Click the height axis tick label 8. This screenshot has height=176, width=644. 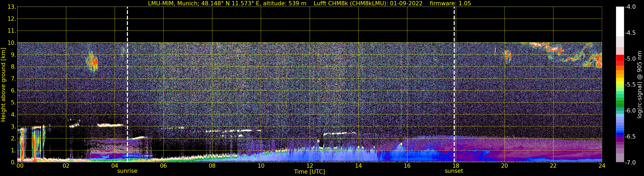13,67
